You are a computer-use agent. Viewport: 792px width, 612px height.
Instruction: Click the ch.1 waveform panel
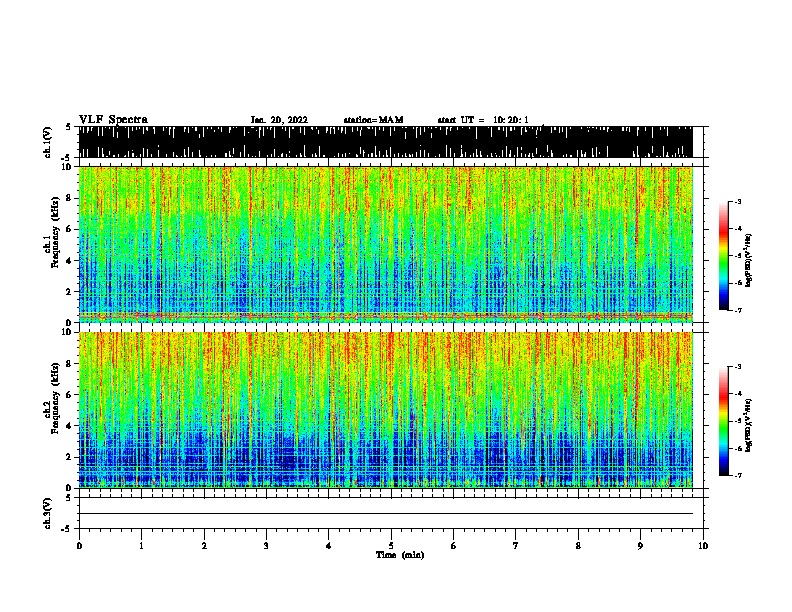pos(385,142)
